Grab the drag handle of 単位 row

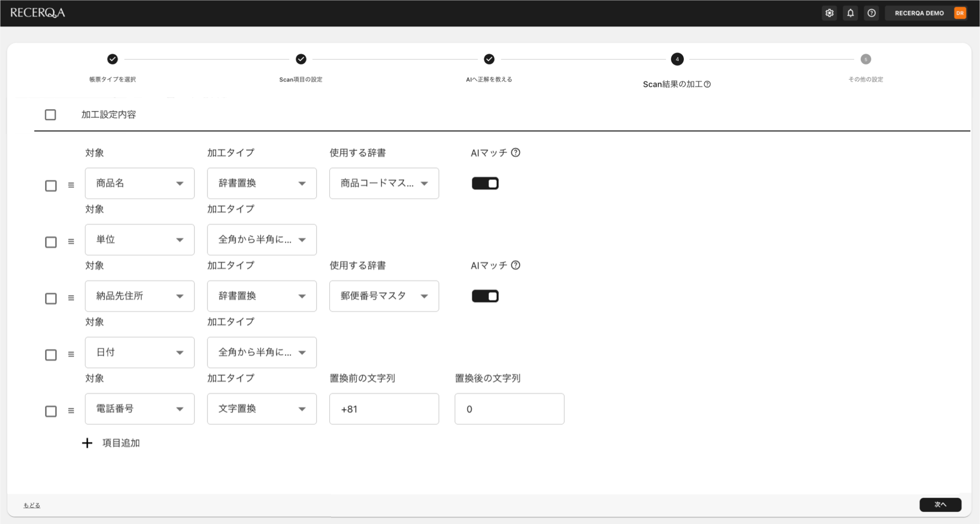pyautogui.click(x=71, y=241)
